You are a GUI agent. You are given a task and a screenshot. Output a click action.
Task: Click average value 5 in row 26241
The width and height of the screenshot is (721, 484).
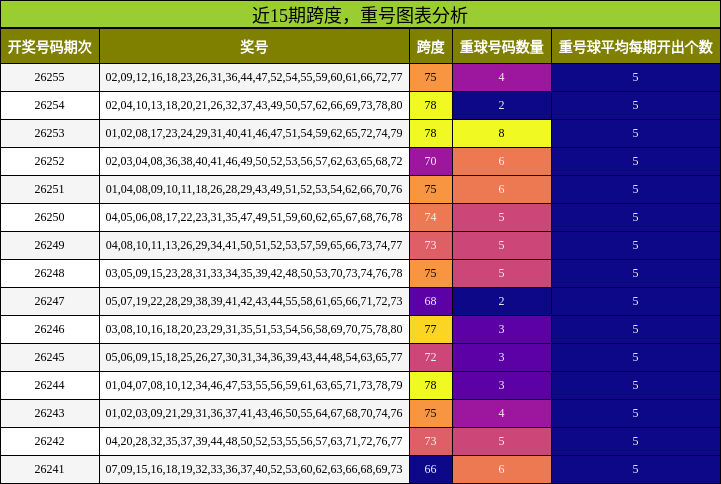636,470
